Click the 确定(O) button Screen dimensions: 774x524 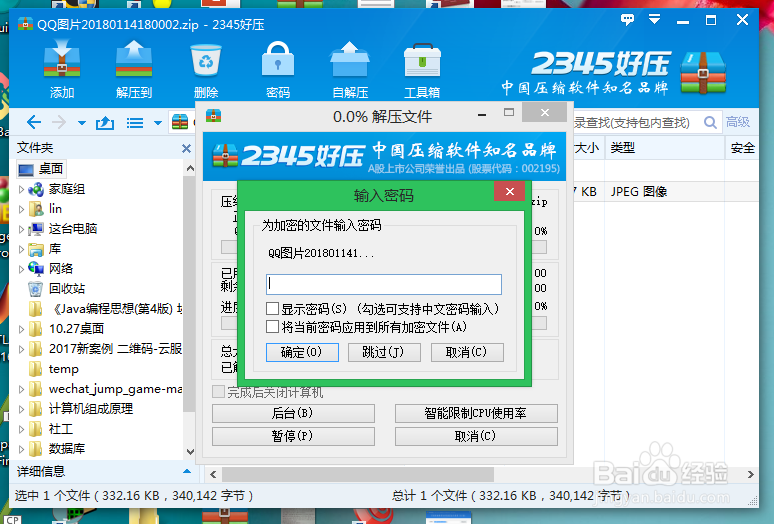coord(302,352)
